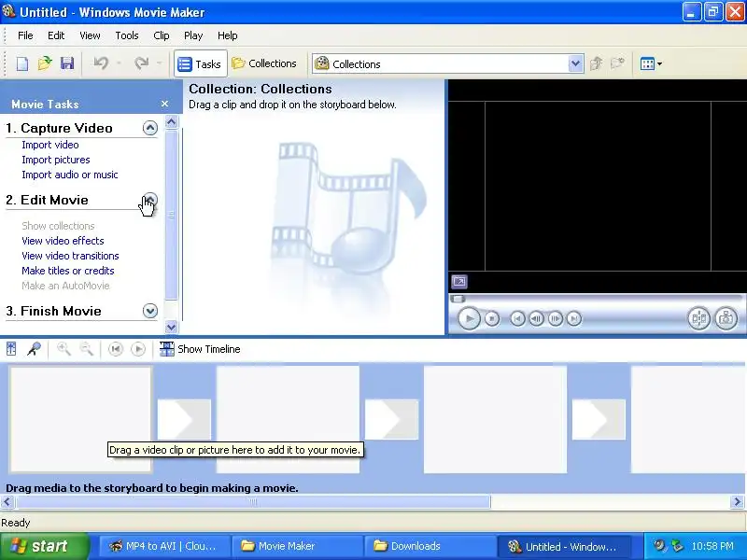Expand the Finish Movie section

150,311
